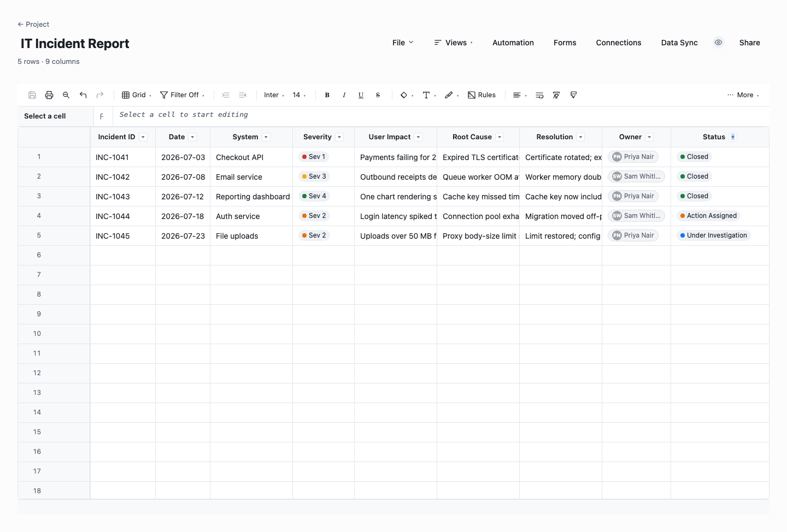Click the Status column filter icon

tap(733, 137)
